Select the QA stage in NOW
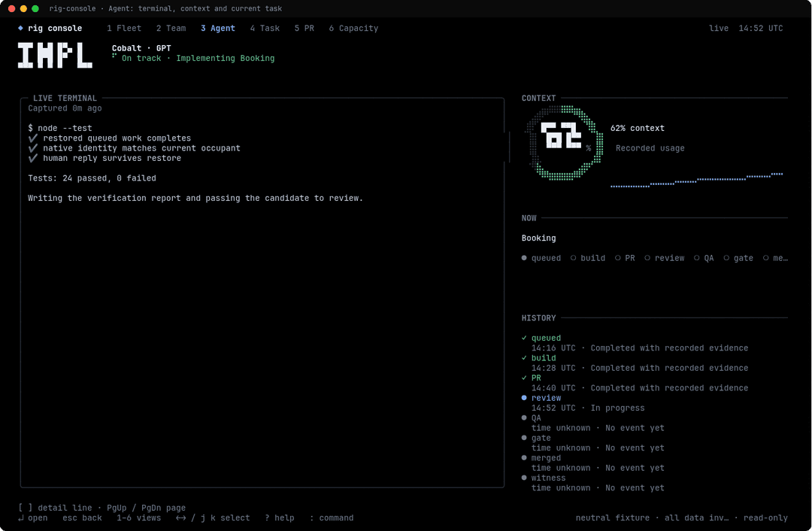Viewport: 812px width, 531px height. [704, 257]
